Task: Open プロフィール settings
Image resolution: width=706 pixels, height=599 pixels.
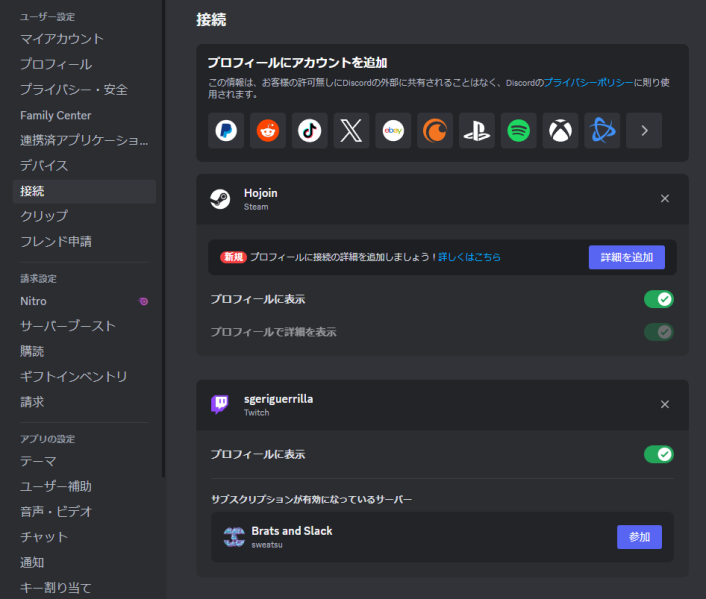Action: point(84,64)
